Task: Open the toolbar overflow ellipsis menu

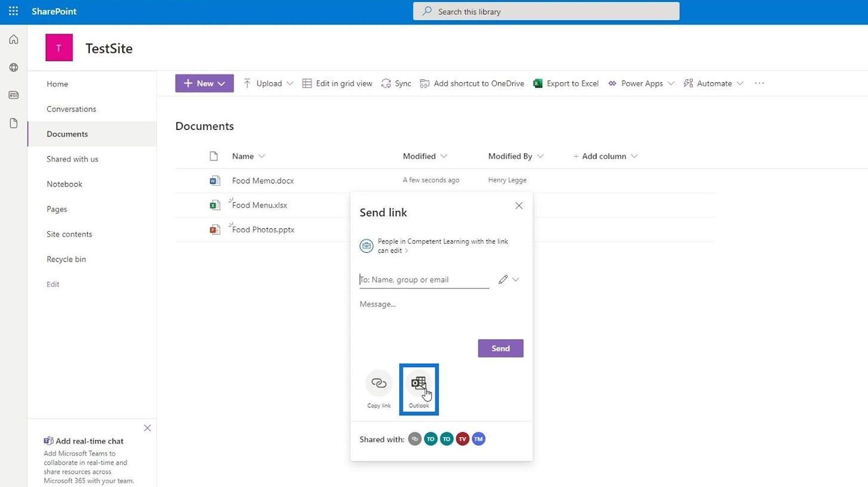Action: [x=759, y=83]
